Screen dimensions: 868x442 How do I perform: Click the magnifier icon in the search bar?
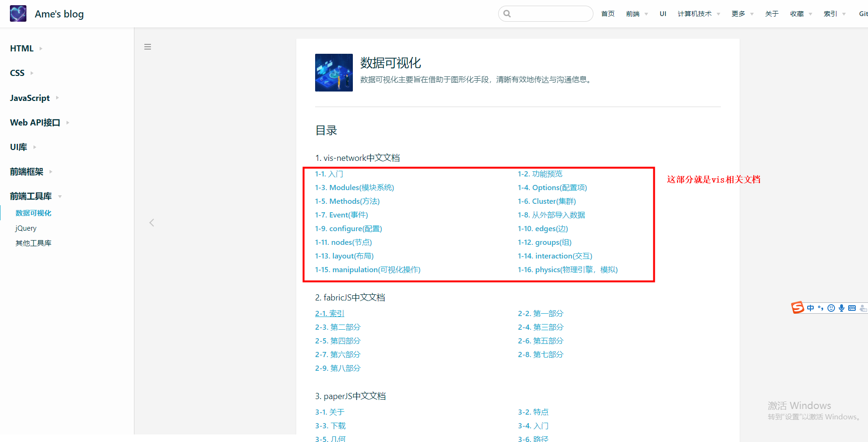click(x=507, y=13)
